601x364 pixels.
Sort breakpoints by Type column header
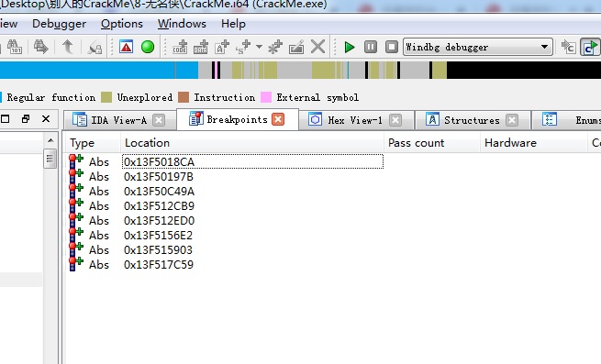[93, 142]
